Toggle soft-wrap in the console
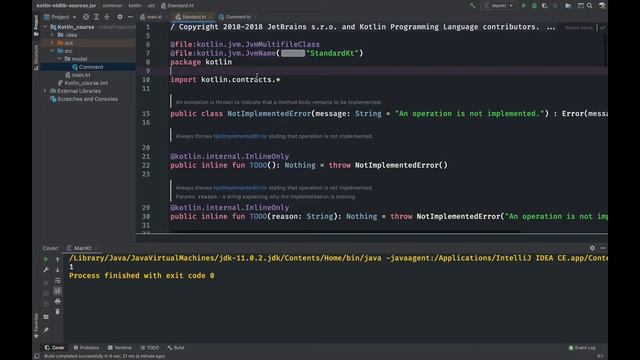 (x=58, y=280)
